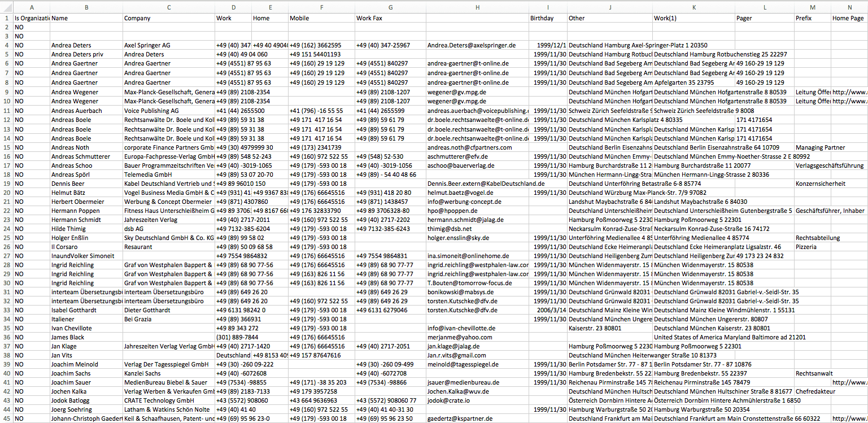Select column K header
The width and height of the screenshot is (868, 423).
click(x=693, y=7)
